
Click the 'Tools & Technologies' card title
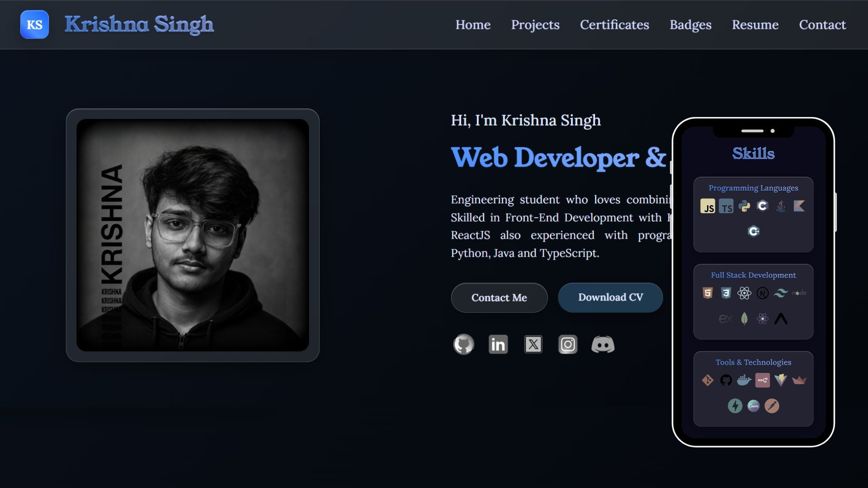click(753, 362)
